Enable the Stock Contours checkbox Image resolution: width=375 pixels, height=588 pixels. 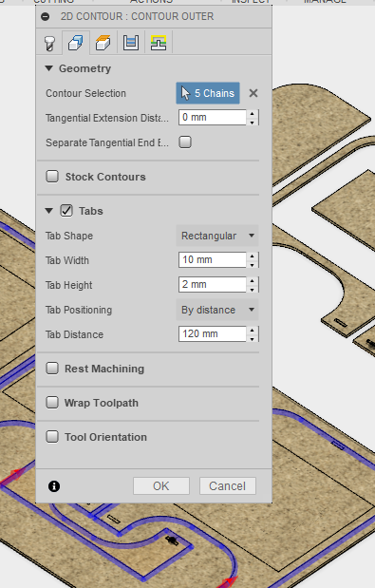tap(52, 177)
